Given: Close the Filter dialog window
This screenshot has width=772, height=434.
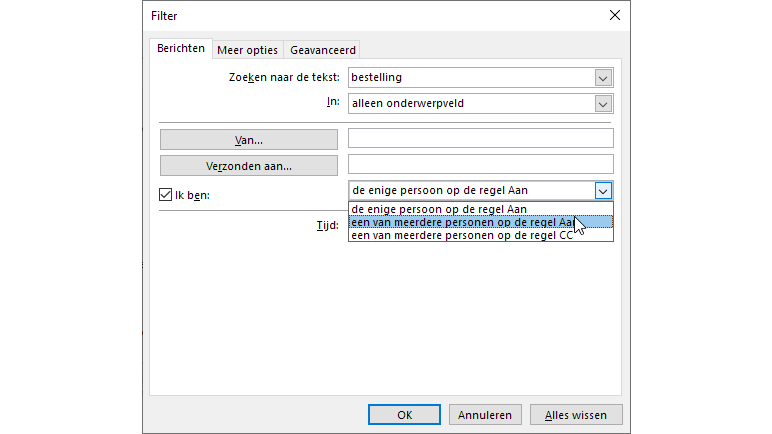Looking at the screenshot, I should coord(614,15).
